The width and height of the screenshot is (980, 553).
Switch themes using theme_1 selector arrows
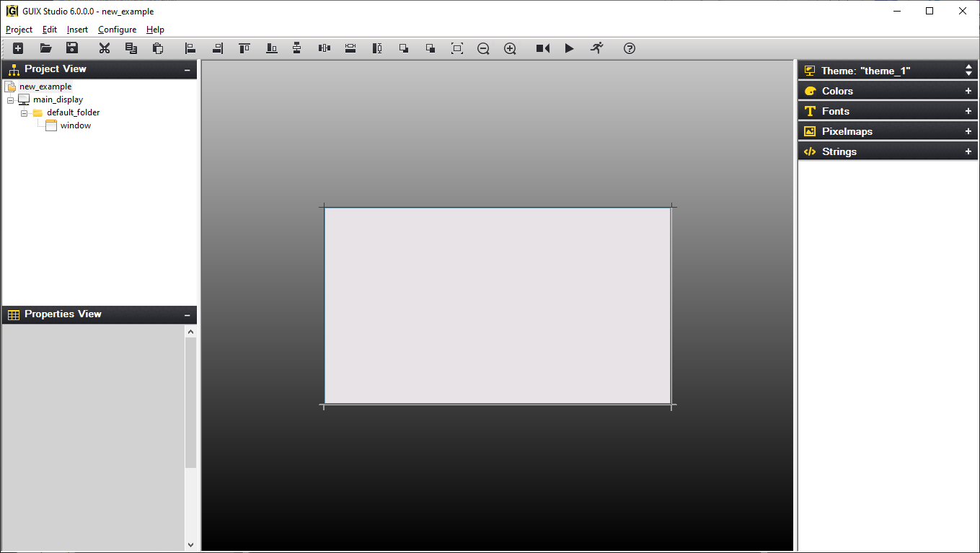(x=968, y=70)
